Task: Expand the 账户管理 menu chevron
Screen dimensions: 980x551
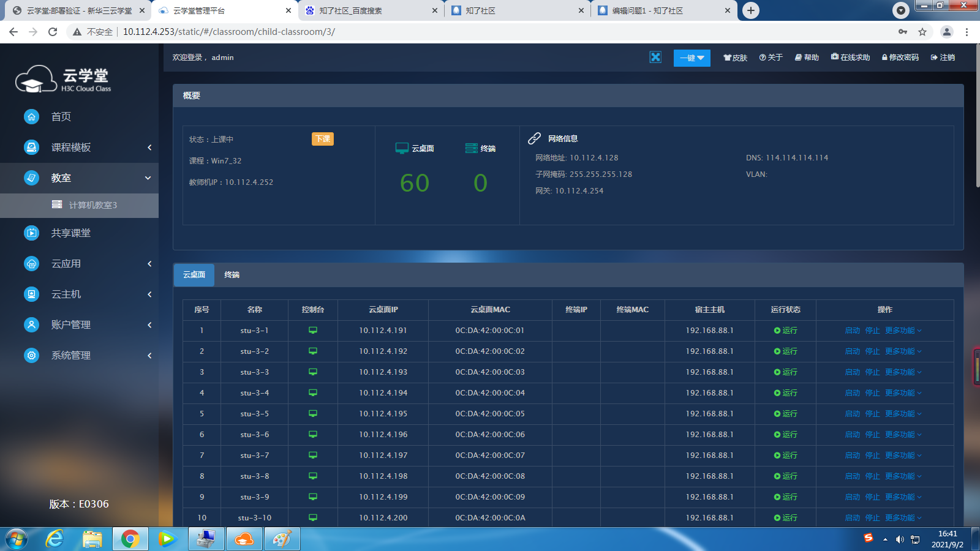Action: [149, 325]
